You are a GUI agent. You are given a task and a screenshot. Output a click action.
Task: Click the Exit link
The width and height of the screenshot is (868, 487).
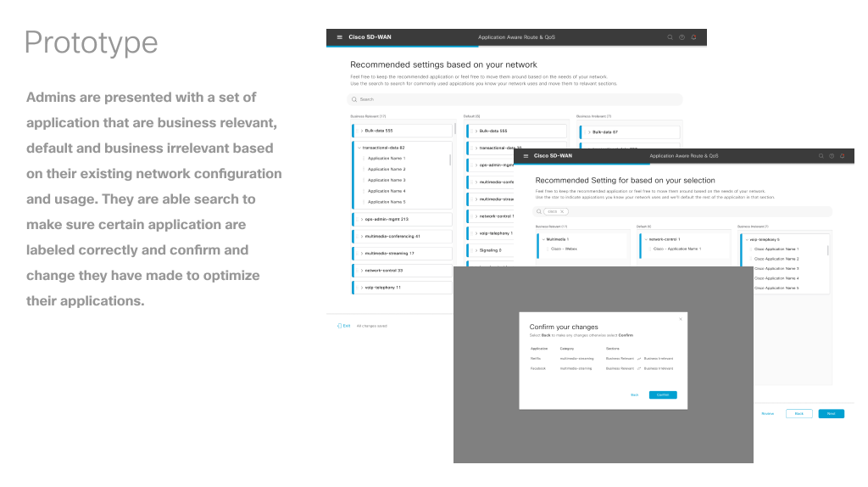coord(344,326)
